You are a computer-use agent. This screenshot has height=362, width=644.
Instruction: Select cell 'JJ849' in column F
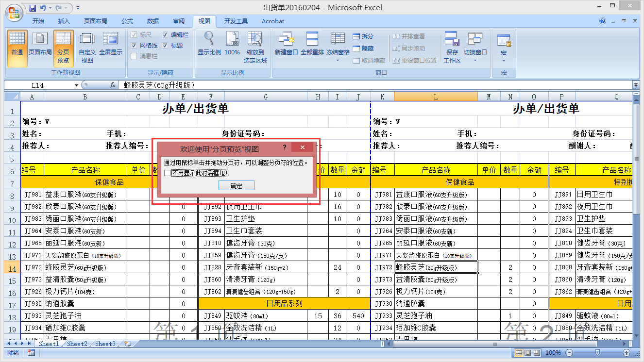[x=211, y=316]
